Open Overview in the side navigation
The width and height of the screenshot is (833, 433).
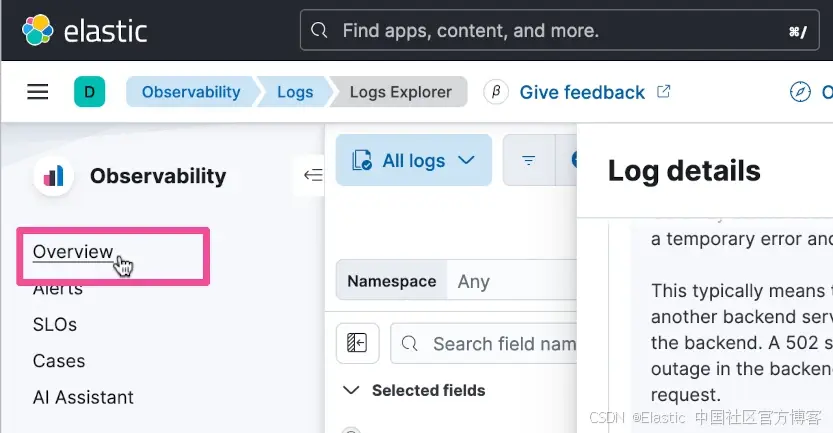(73, 252)
